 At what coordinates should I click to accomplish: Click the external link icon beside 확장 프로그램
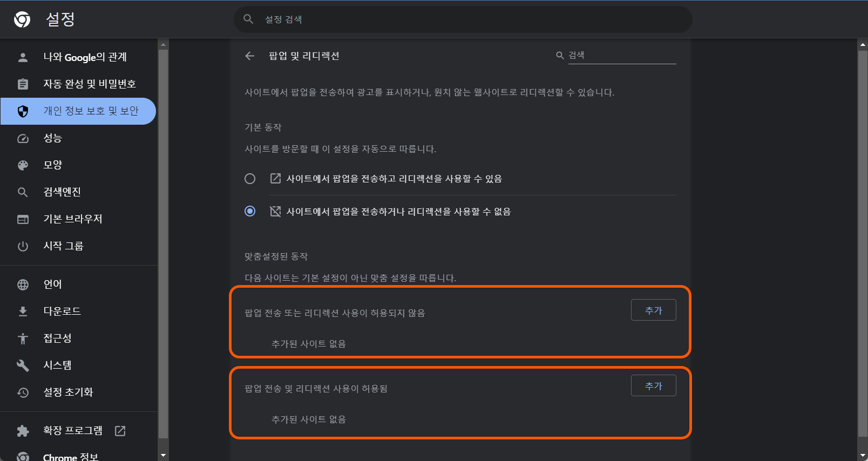pyautogui.click(x=120, y=431)
